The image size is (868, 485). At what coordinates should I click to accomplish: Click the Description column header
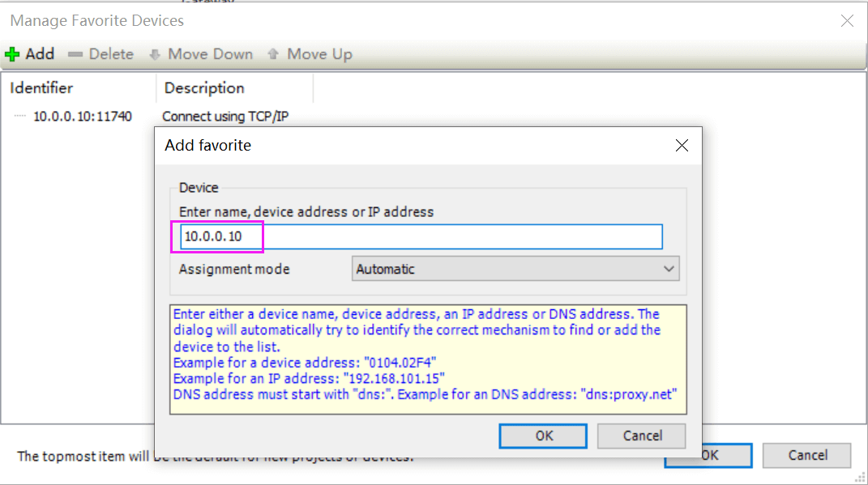(204, 88)
